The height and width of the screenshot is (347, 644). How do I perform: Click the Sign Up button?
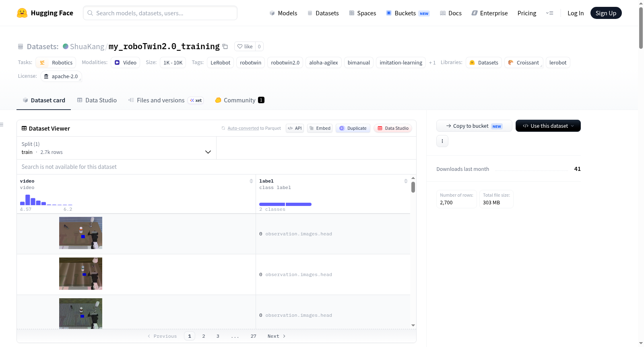click(606, 13)
